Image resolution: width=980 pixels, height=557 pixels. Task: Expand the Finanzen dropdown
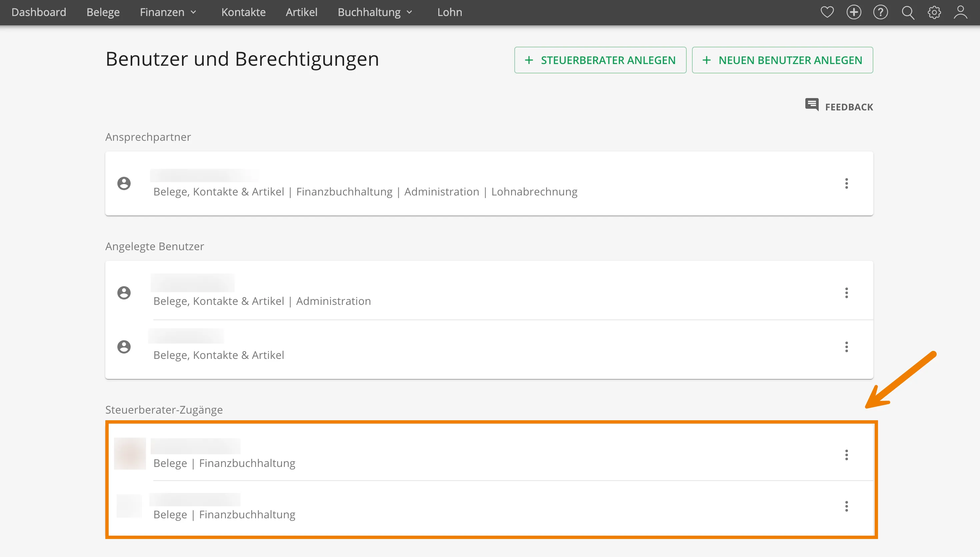click(x=168, y=12)
